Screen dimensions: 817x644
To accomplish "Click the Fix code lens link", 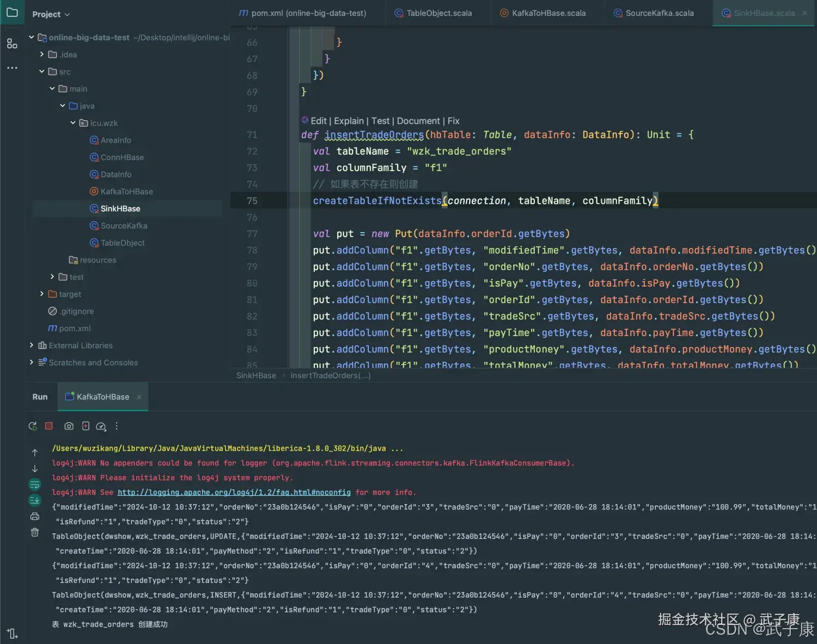I will click(x=453, y=121).
